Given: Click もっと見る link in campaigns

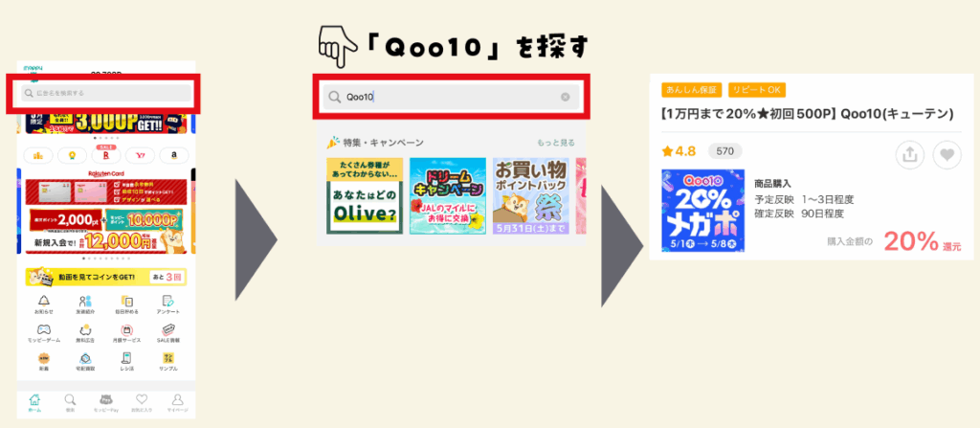Looking at the screenshot, I should [556, 143].
